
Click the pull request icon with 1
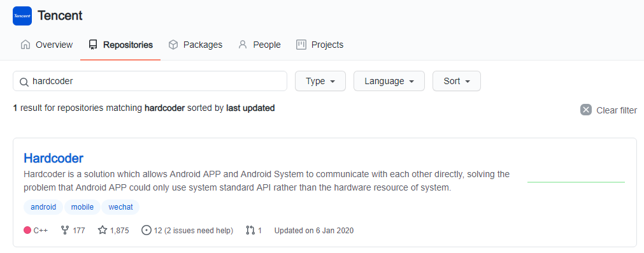(250, 230)
